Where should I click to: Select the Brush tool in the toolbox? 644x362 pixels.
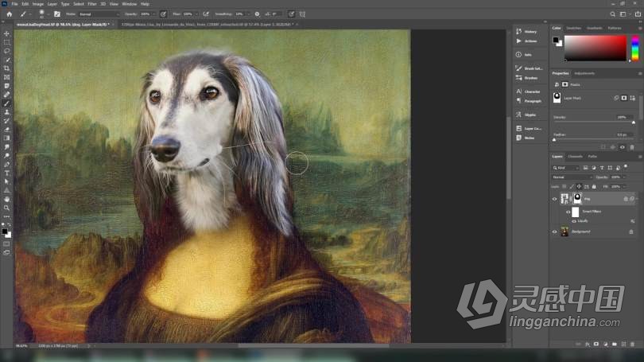click(6, 103)
